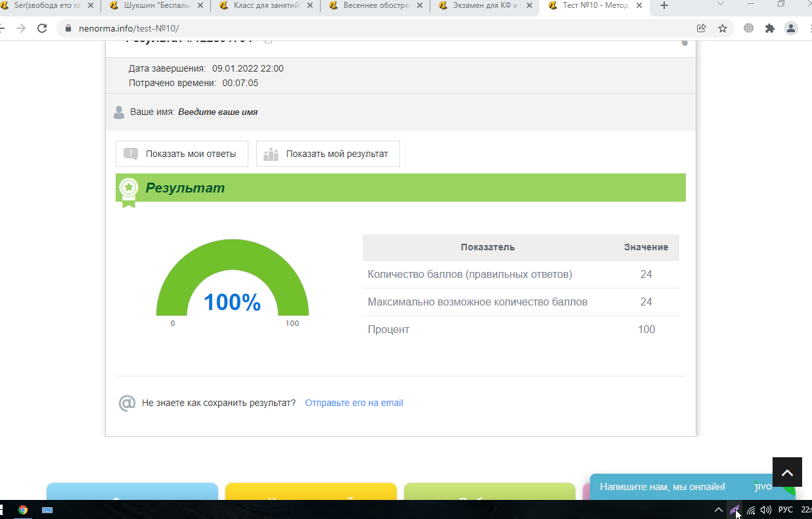
Task: Click the Показать мой результат button
Action: click(328, 154)
